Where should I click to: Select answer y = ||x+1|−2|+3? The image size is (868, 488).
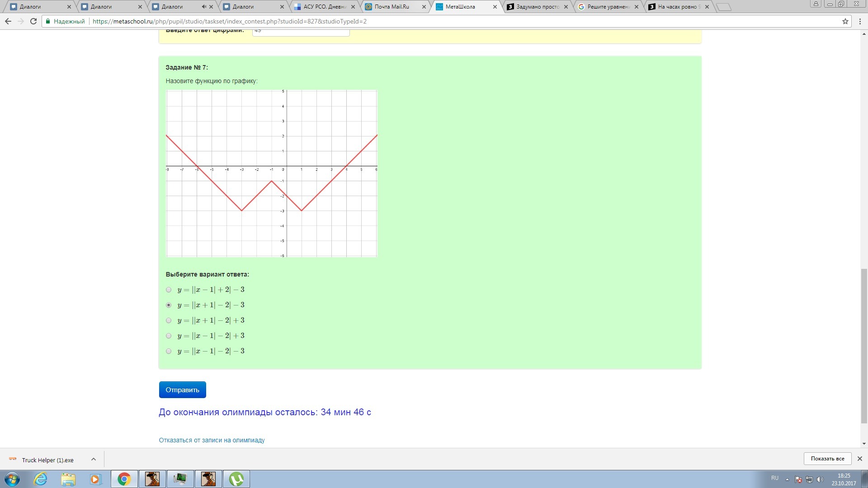pos(169,320)
